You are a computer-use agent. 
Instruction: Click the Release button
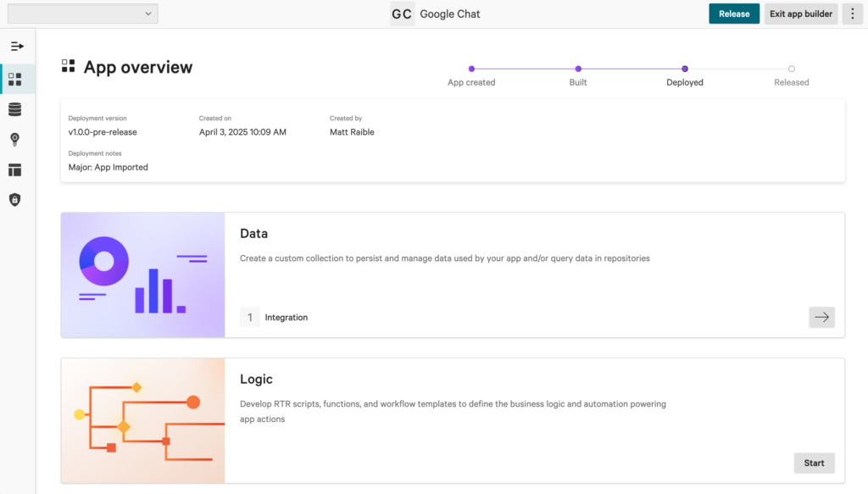734,14
